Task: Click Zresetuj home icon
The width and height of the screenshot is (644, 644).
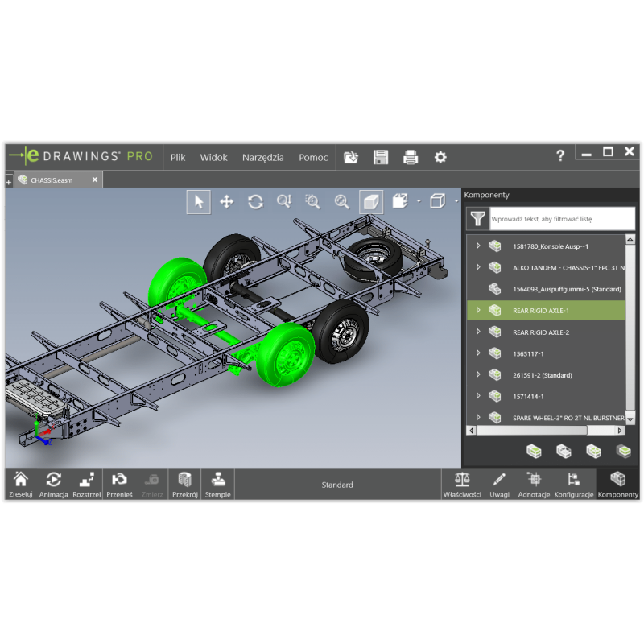Action: click(x=21, y=485)
